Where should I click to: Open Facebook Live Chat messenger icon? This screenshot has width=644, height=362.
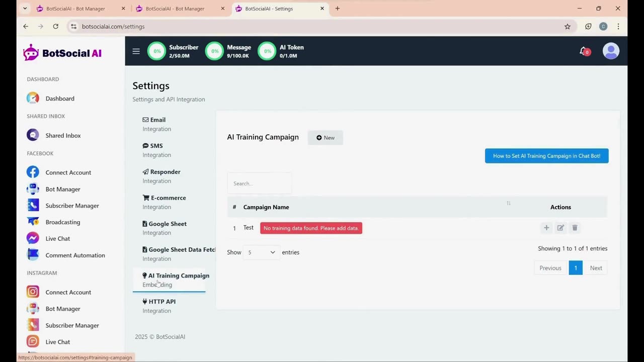[33, 238]
